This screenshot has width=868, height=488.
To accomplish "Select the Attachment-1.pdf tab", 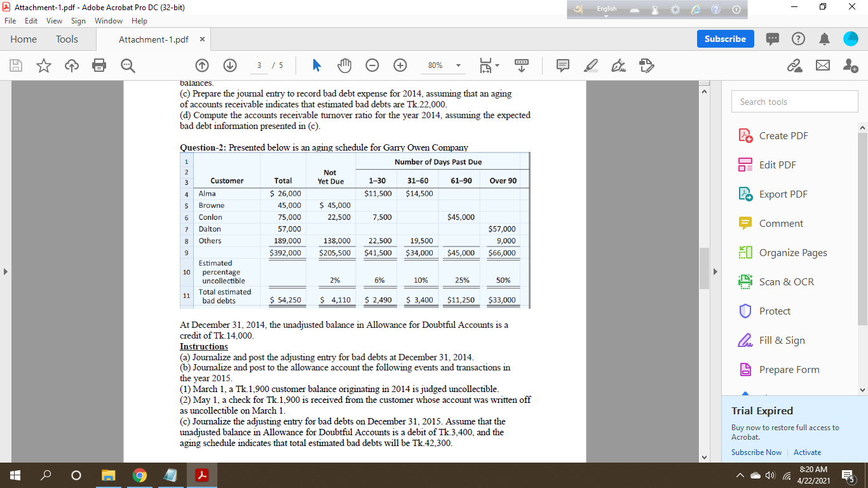I will (x=153, y=39).
